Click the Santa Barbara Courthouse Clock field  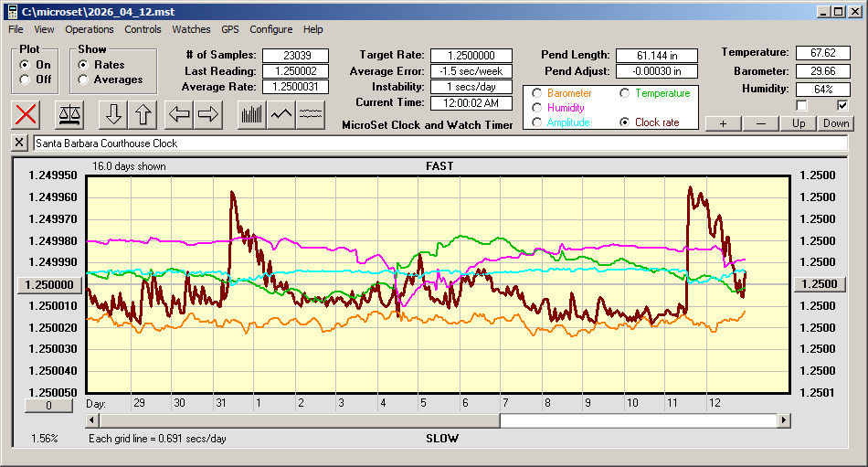[439, 143]
